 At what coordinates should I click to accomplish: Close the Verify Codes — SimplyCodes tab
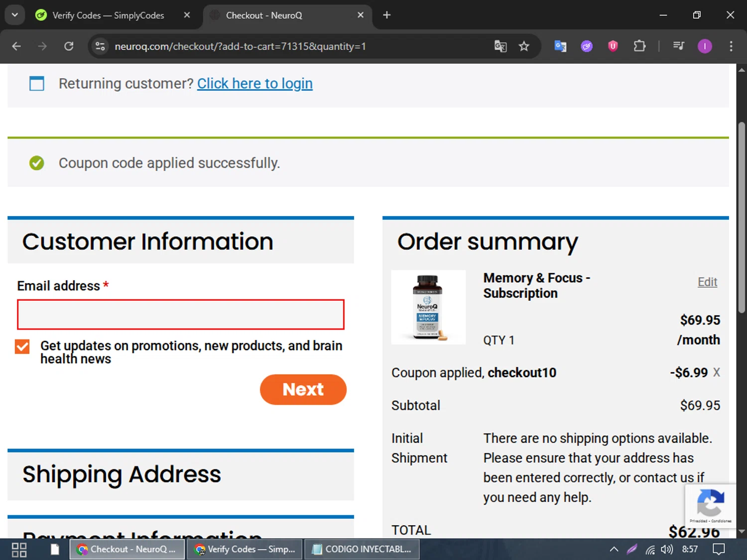point(187,15)
